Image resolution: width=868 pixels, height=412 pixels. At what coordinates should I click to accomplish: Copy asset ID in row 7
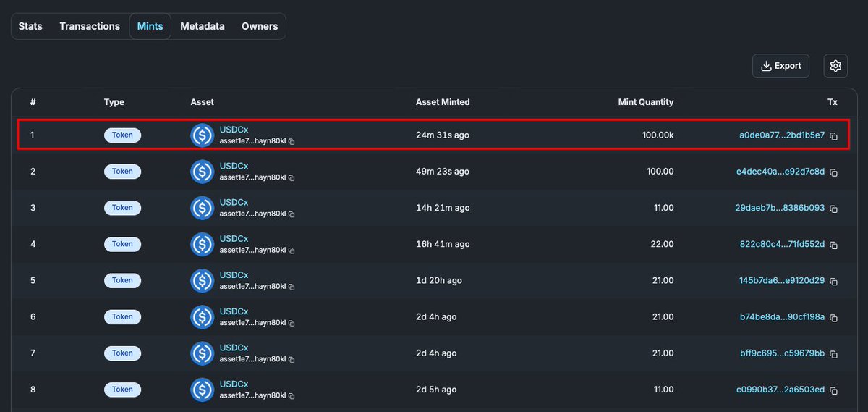coord(292,359)
